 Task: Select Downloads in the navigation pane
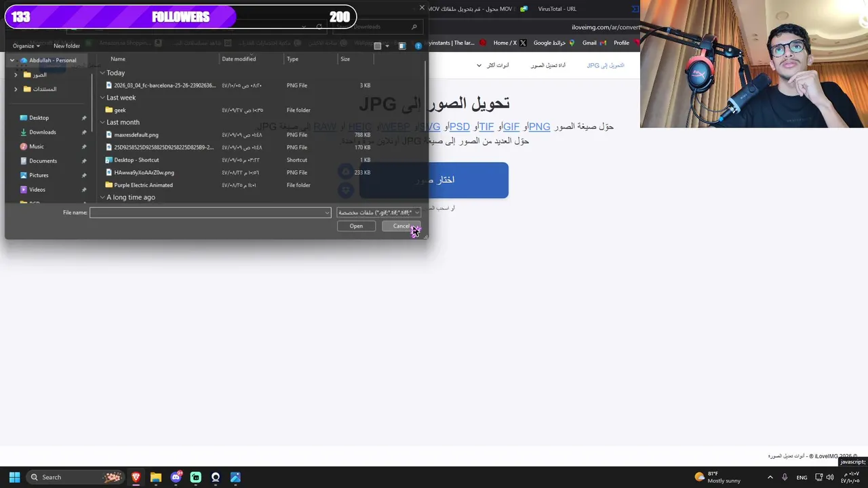[42, 132]
